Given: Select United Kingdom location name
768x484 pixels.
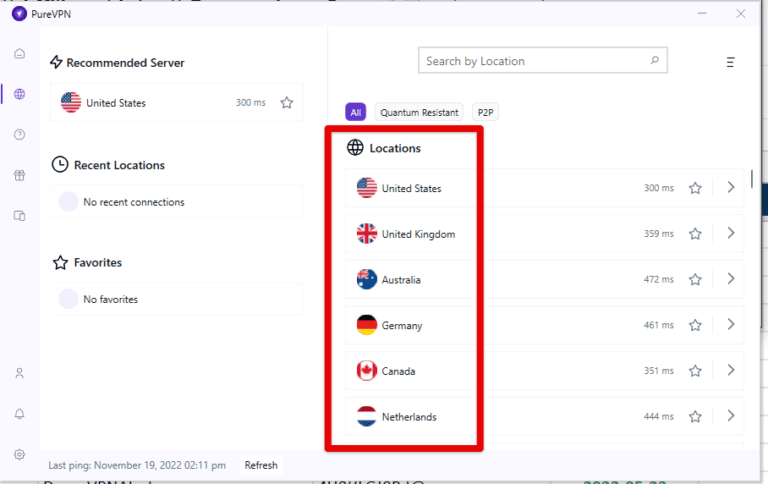Looking at the screenshot, I should (x=418, y=234).
